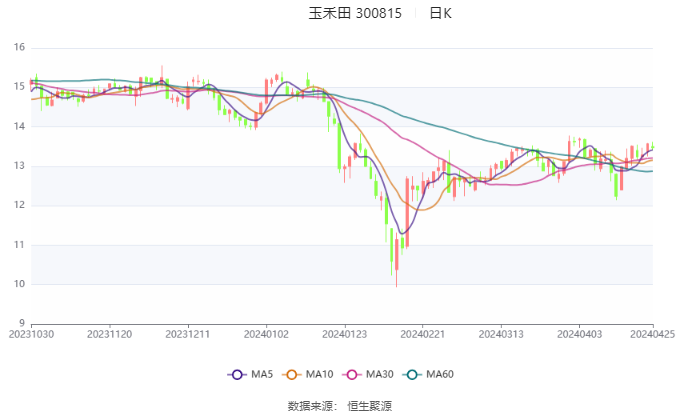Click the lowest candlestick near price 10
This screenshot has width=680, height=413.
(396, 262)
